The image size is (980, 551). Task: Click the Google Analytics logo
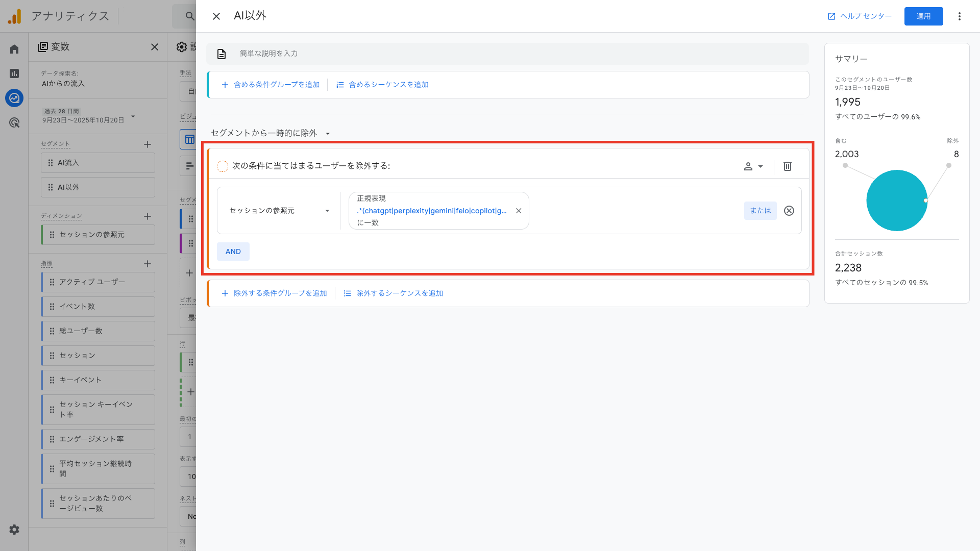coord(15,16)
